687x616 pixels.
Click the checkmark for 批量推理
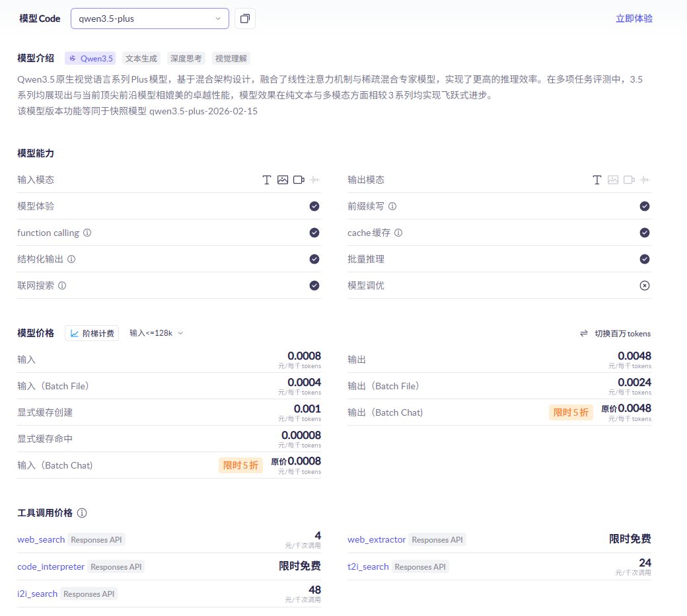645,259
